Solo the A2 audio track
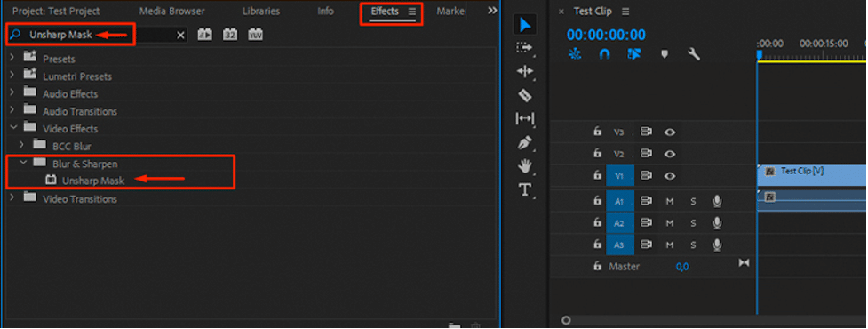 693,223
